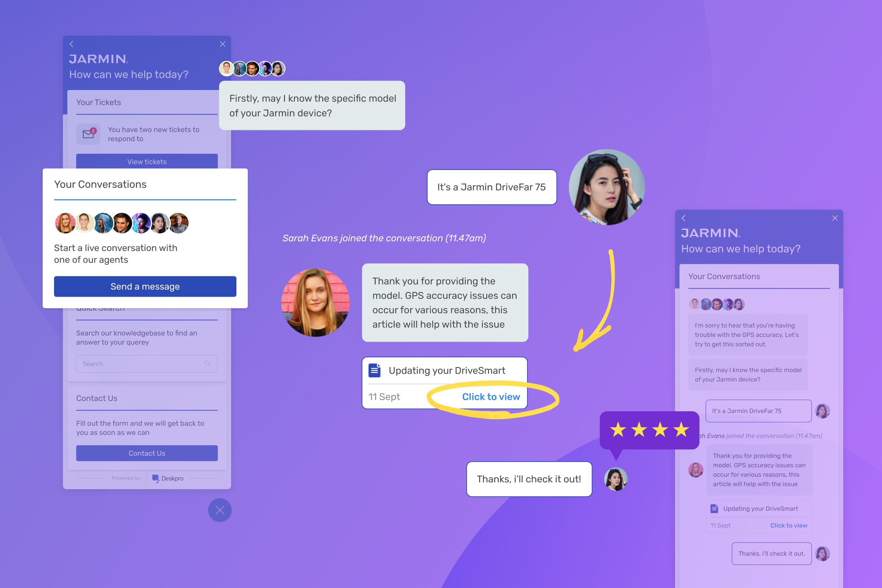Click "How can we help today?" in left widget
This screenshot has width=882, height=588.
click(129, 74)
